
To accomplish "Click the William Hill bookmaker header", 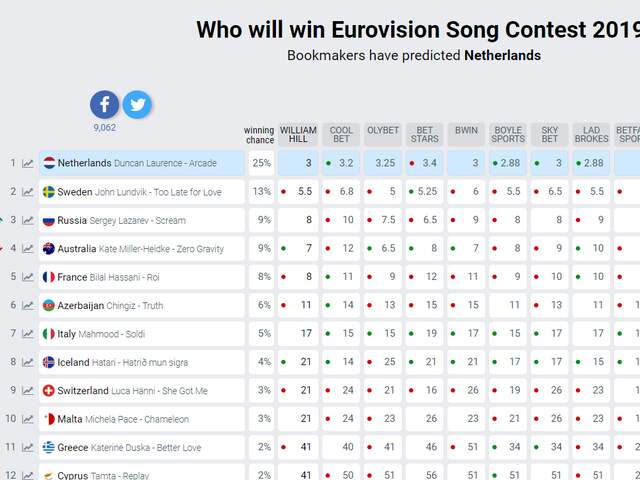I will [298, 134].
